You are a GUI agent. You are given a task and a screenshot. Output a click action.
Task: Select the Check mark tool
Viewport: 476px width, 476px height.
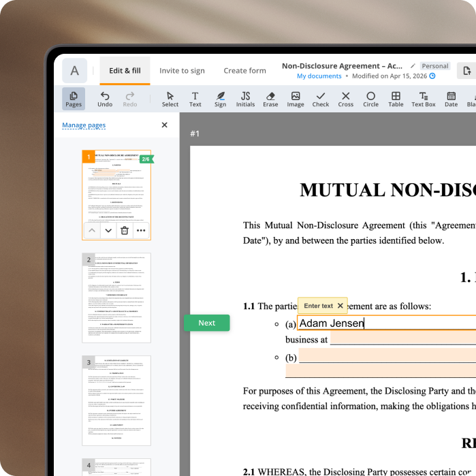click(x=321, y=99)
